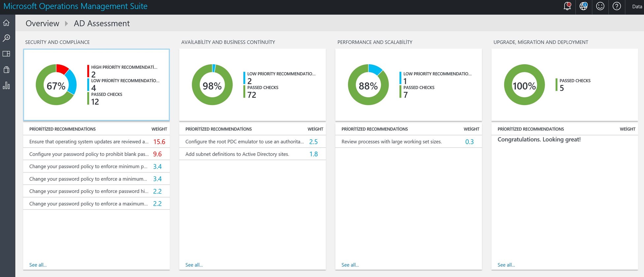Click the globe icon in header
The width and height of the screenshot is (644, 277).
[583, 6]
